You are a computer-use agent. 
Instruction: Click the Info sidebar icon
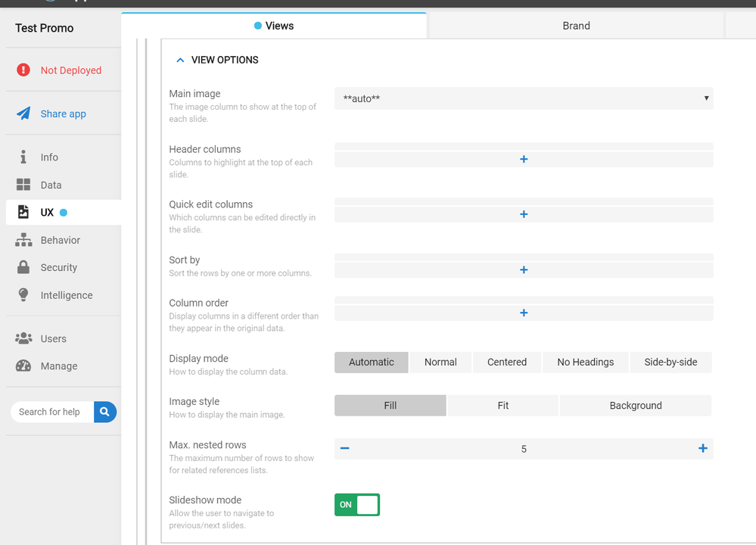pos(23,157)
